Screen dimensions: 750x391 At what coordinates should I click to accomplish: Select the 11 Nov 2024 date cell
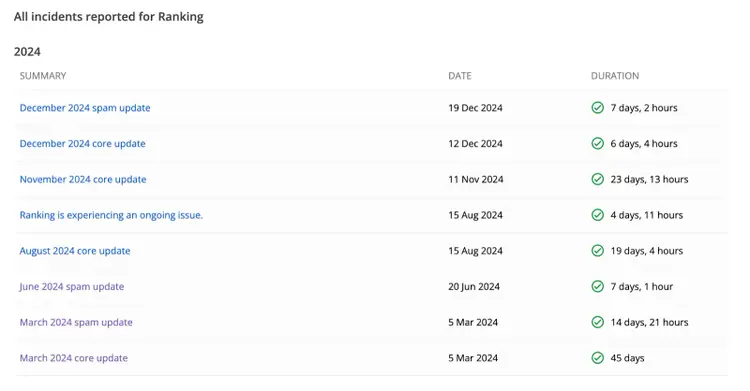(476, 179)
